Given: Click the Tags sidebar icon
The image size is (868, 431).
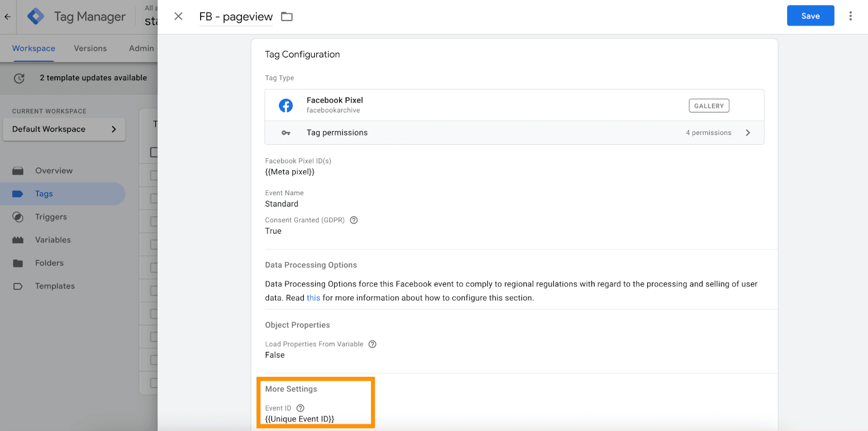Looking at the screenshot, I should tap(18, 194).
